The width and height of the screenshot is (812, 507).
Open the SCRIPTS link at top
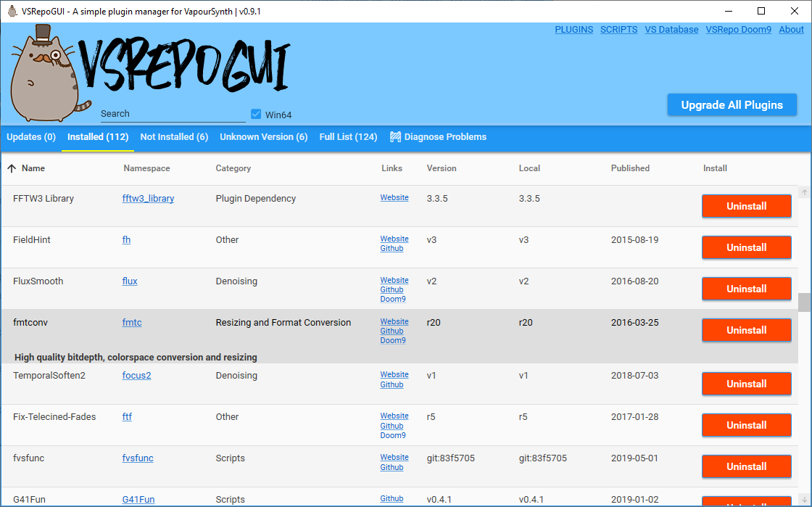[x=619, y=30]
